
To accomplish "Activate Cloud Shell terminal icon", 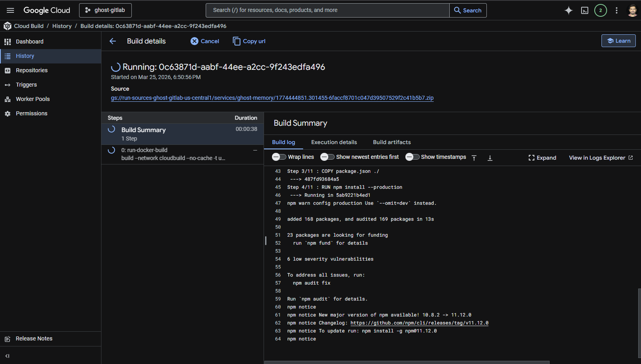I will click(x=585, y=10).
